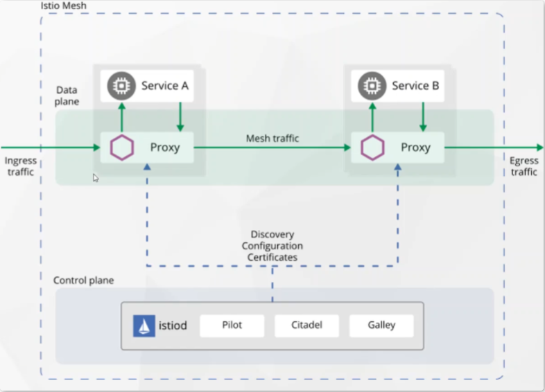Click the Istio Mesh title
This screenshot has width=545, height=392.
[64, 6]
